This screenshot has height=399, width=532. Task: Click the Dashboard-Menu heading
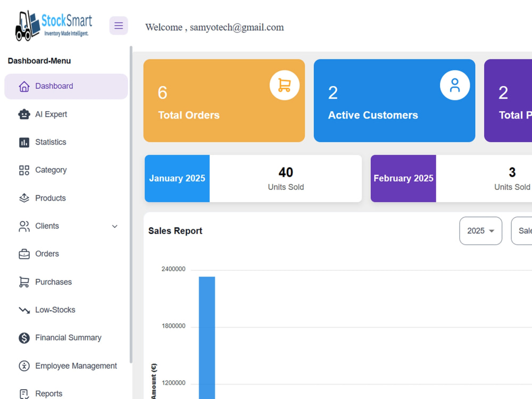(39, 61)
